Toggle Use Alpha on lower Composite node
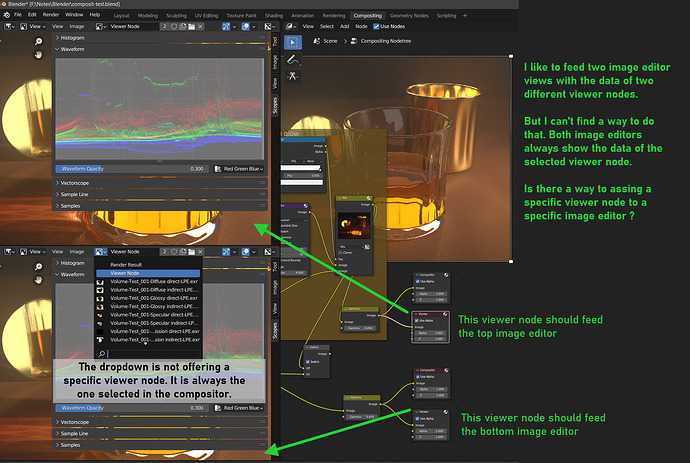Screen dimensions: 690x463 417,377
